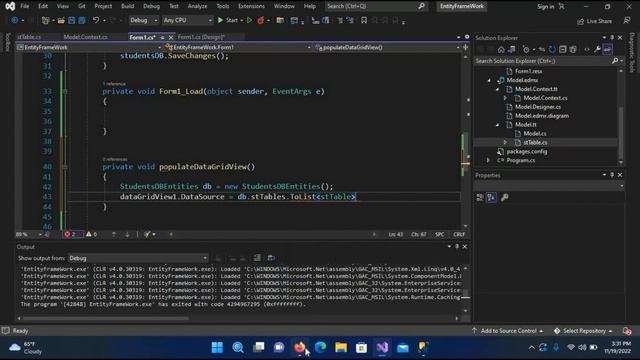
Task: Switch to the Model.Context.cs tab
Action: pos(86,37)
